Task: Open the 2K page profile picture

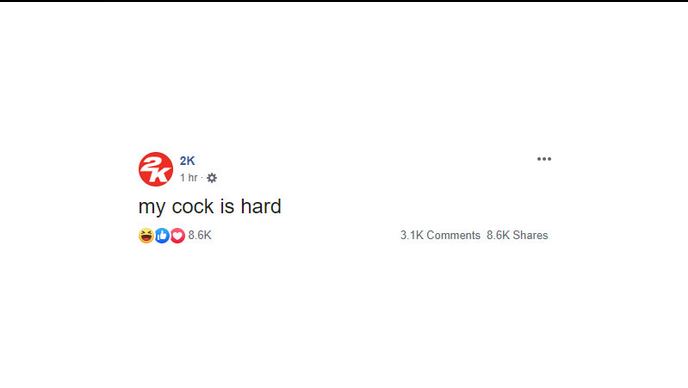Action: (x=156, y=169)
